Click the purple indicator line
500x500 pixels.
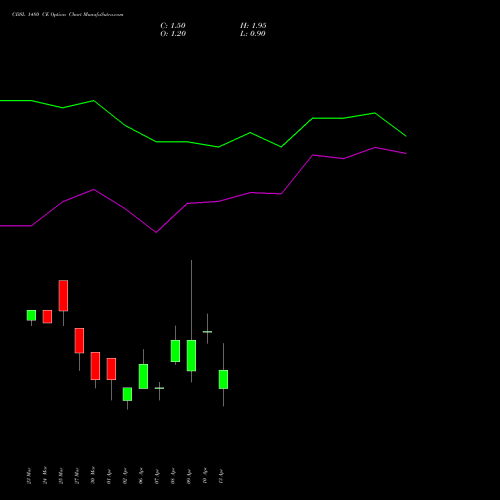click(203, 202)
